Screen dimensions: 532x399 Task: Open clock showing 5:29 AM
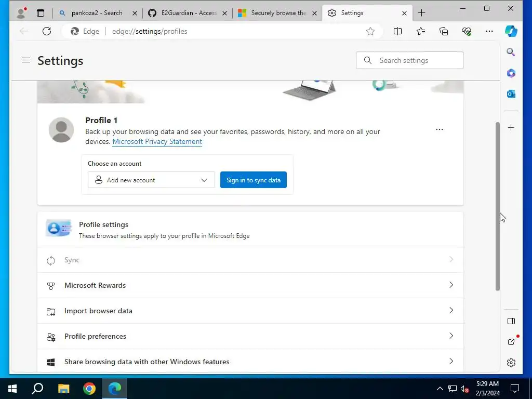487,389
